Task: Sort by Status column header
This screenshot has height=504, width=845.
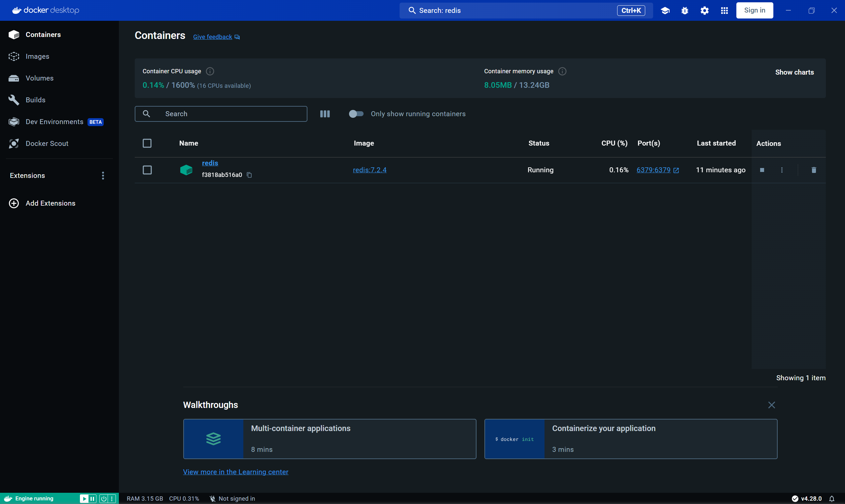Action: 539,143
